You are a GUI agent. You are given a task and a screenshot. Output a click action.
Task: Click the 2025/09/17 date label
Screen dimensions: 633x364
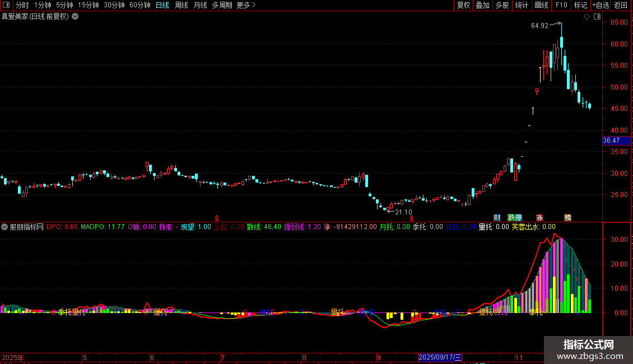coord(440,357)
